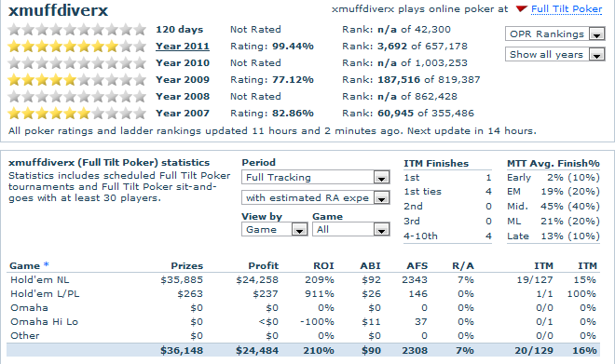Sort by the ROI column header
The width and height of the screenshot is (615, 364).
click(x=323, y=266)
